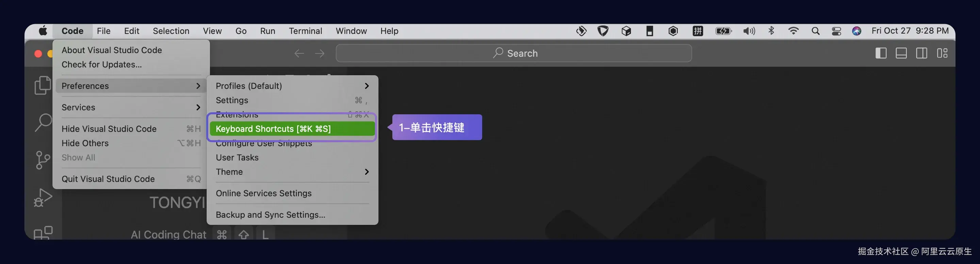The height and width of the screenshot is (264, 980).
Task: Expand the Theme submenu
Action: pyautogui.click(x=292, y=172)
